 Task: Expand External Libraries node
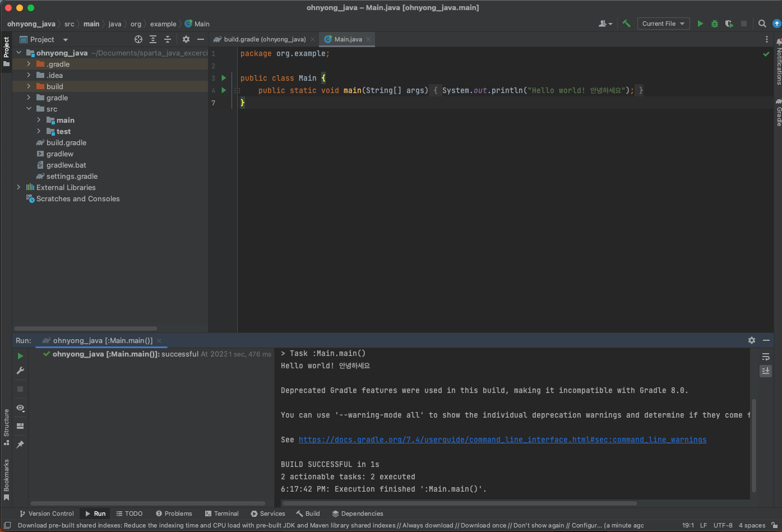tap(18, 187)
